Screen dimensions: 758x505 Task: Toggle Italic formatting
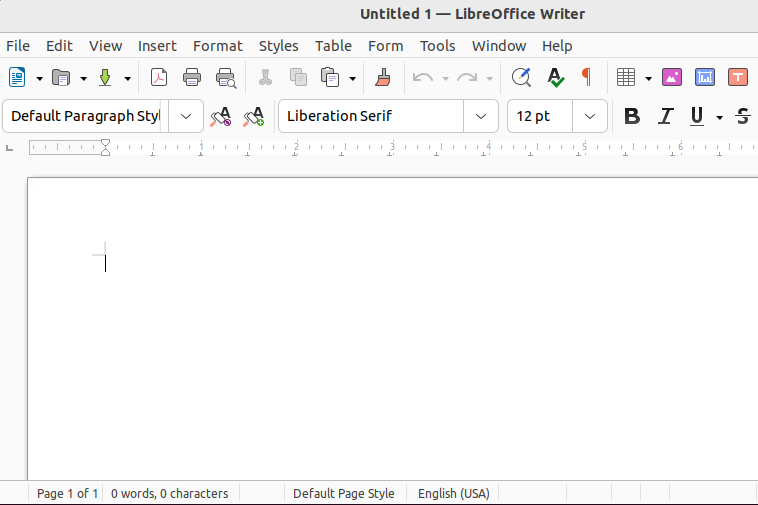tap(666, 116)
